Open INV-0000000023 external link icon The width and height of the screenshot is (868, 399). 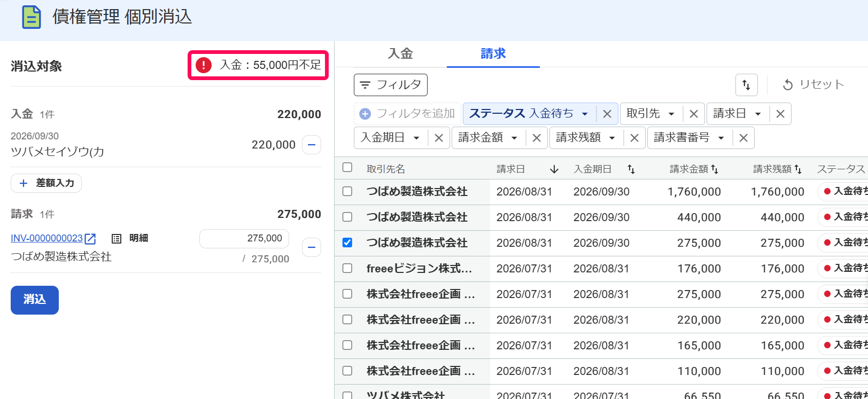pos(90,239)
